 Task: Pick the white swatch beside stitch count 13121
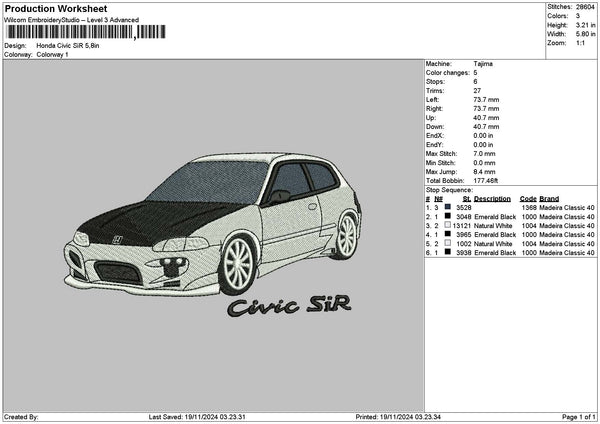tap(447, 225)
